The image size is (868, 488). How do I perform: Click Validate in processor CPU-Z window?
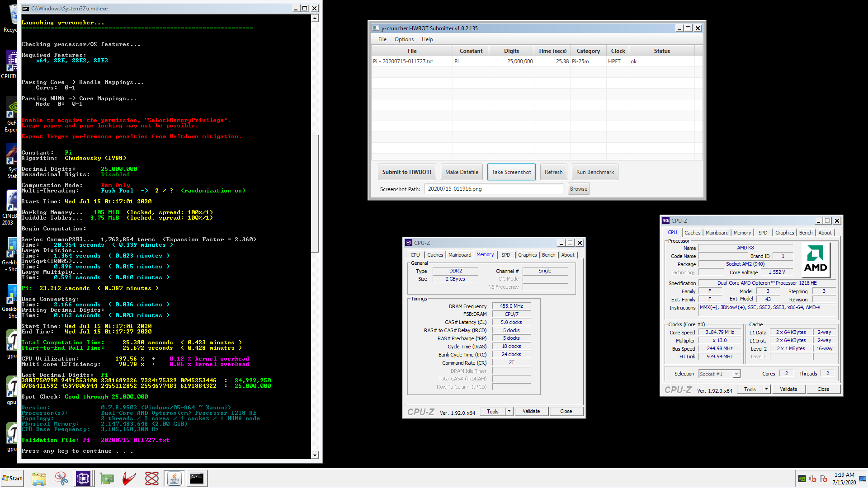[x=788, y=389]
